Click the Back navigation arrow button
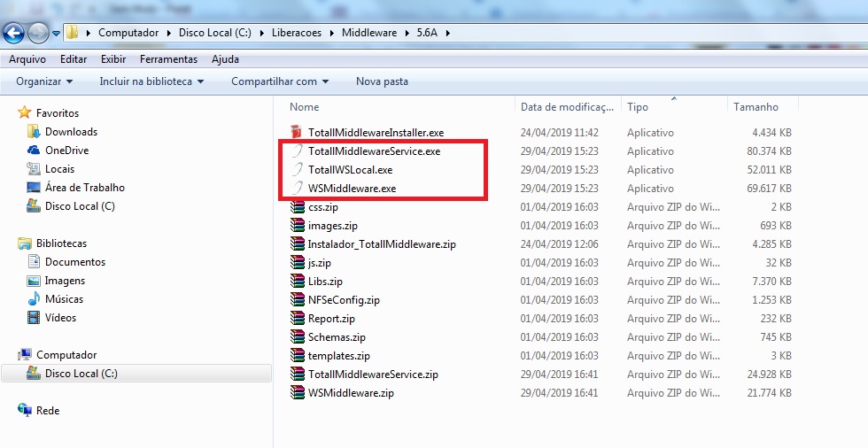The image size is (868, 448). point(13,33)
